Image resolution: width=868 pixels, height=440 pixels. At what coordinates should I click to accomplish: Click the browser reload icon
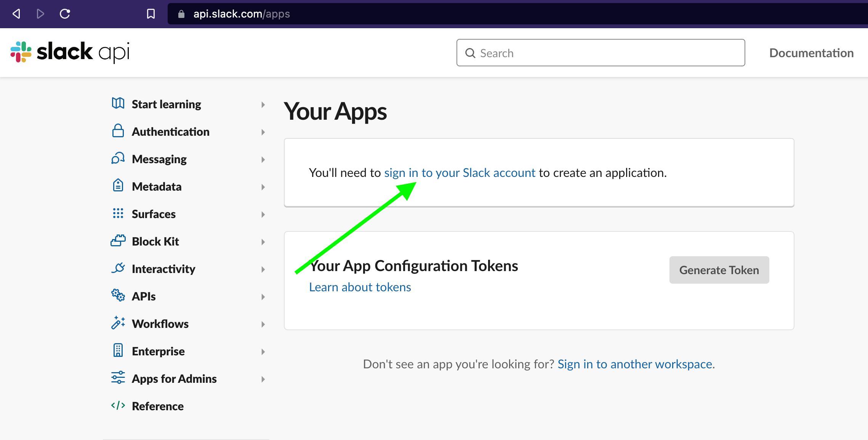click(x=65, y=14)
